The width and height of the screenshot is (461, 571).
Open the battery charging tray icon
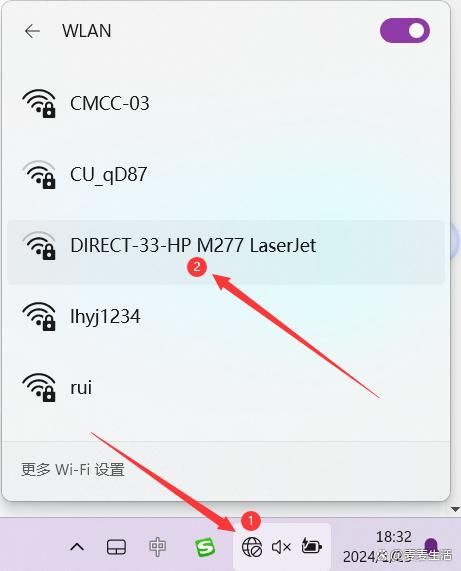[x=312, y=546]
